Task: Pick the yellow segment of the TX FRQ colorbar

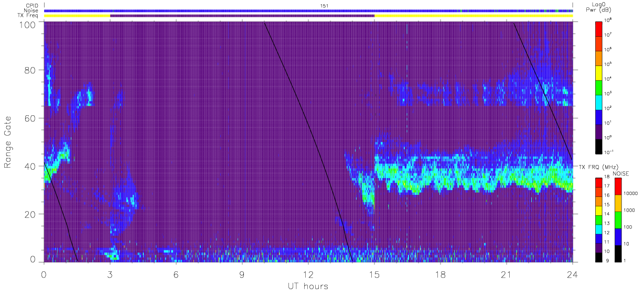Action: (599, 210)
